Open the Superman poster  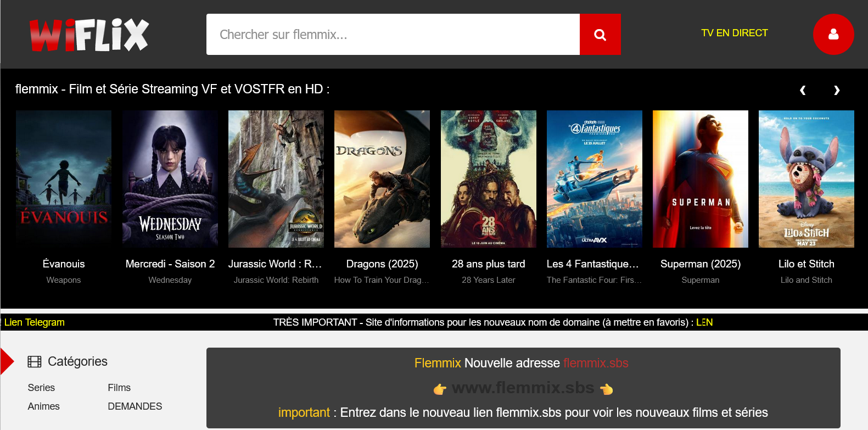click(701, 179)
